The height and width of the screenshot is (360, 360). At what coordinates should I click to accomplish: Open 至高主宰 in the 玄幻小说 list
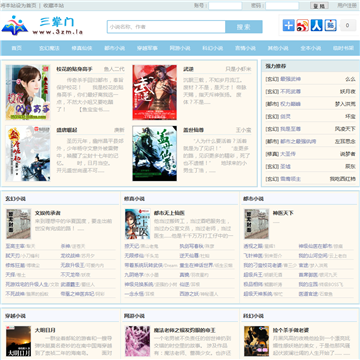pos(15,246)
